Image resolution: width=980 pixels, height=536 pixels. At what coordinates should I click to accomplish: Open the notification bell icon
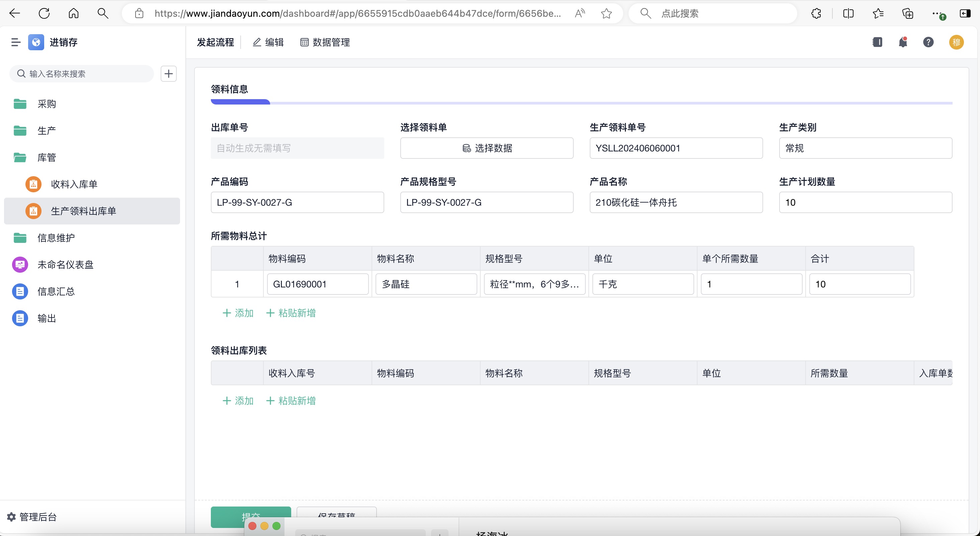pos(903,42)
